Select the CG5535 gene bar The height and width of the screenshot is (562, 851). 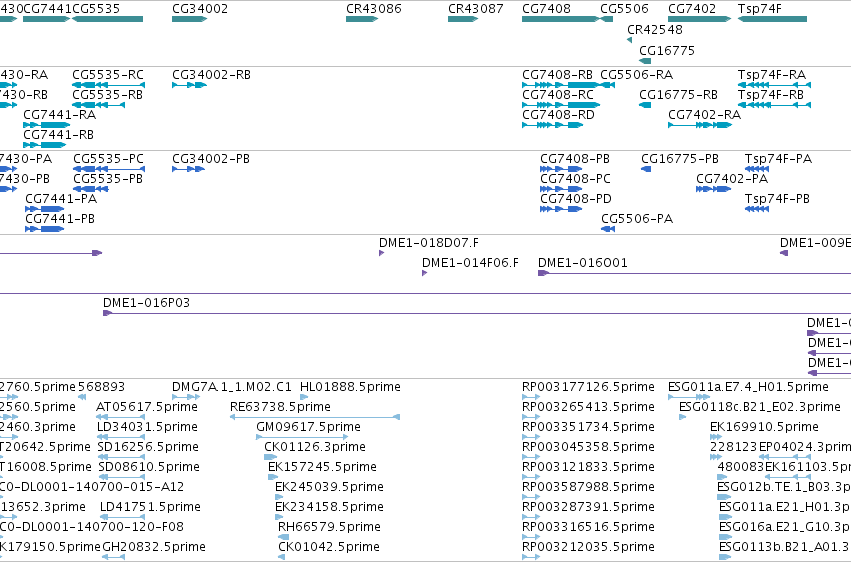coord(107,19)
